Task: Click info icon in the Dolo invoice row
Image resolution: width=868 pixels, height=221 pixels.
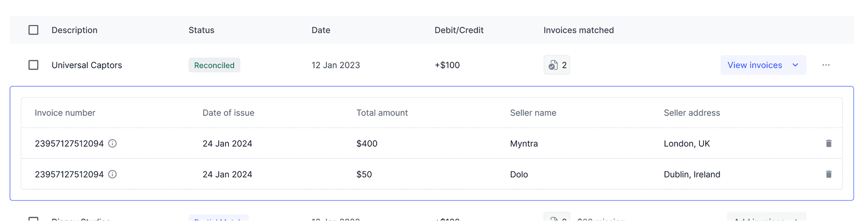Action: pyautogui.click(x=112, y=175)
